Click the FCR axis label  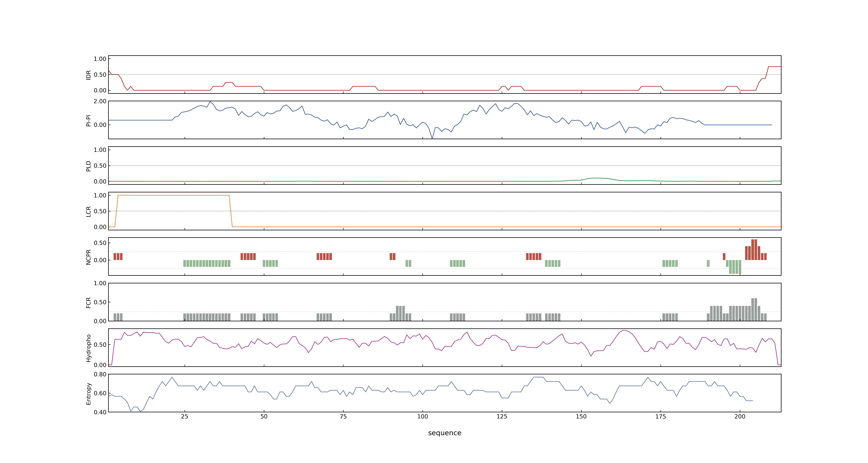(x=88, y=302)
